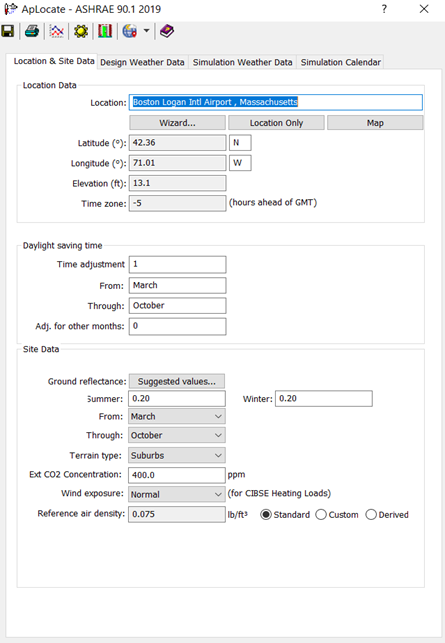Image resolution: width=445 pixels, height=643 pixels.
Task: Click the globe weather location icon
Action: pyautogui.click(x=130, y=31)
